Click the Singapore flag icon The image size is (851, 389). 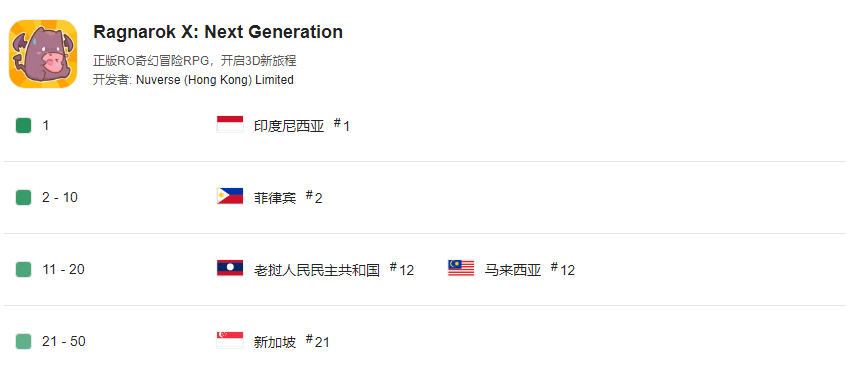tap(230, 340)
